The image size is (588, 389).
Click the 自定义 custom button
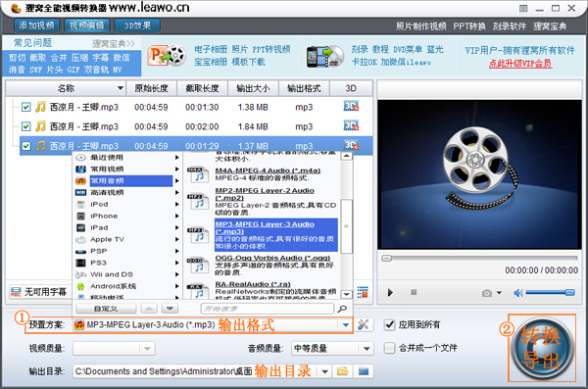coord(106,309)
